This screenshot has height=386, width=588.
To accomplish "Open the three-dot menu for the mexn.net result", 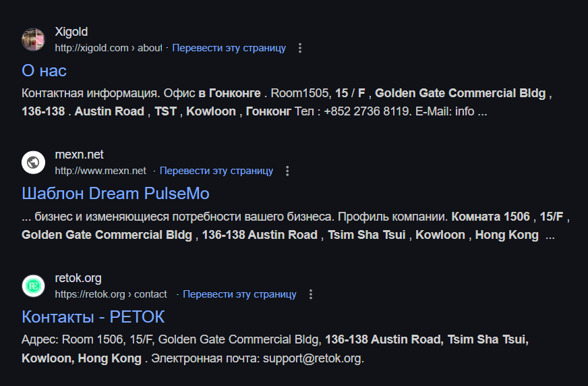I will click(x=287, y=171).
